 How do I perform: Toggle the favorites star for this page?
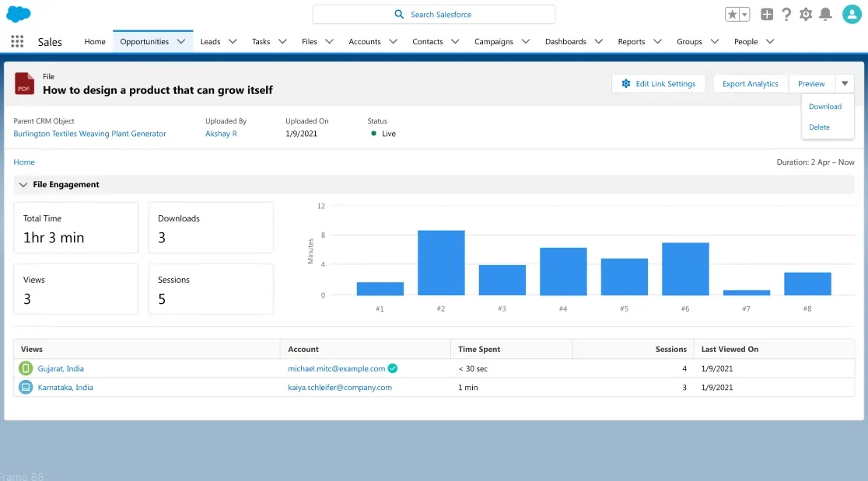point(730,13)
